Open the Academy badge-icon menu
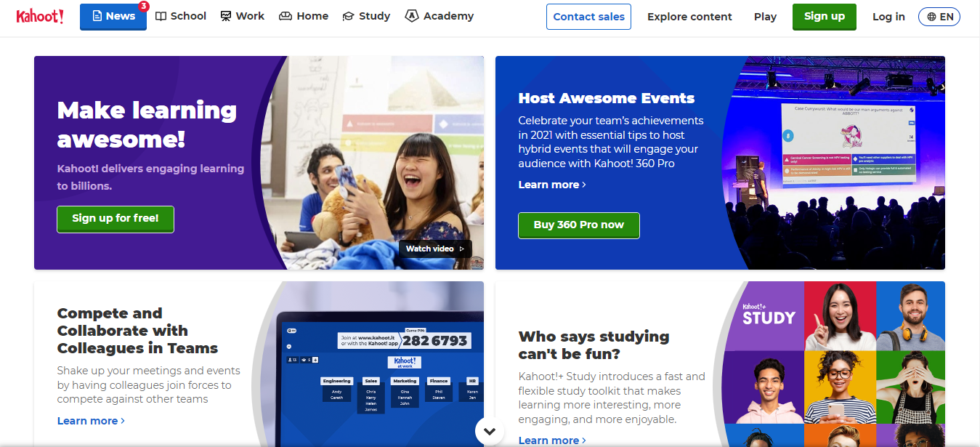Image resolution: width=980 pixels, height=447 pixels. (440, 16)
